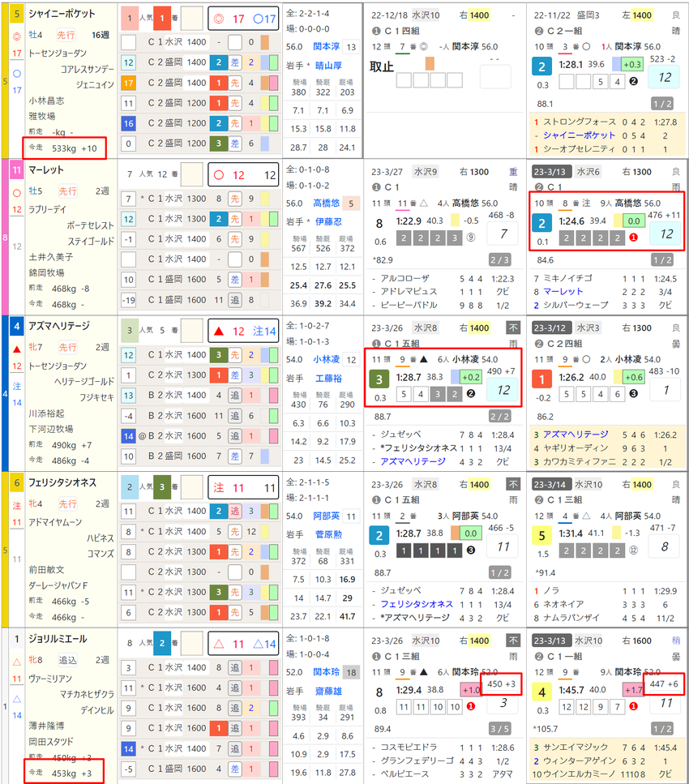Select today's weight 533kg +10
Image resolution: width=689 pixels, height=784 pixels.
tap(74, 148)
